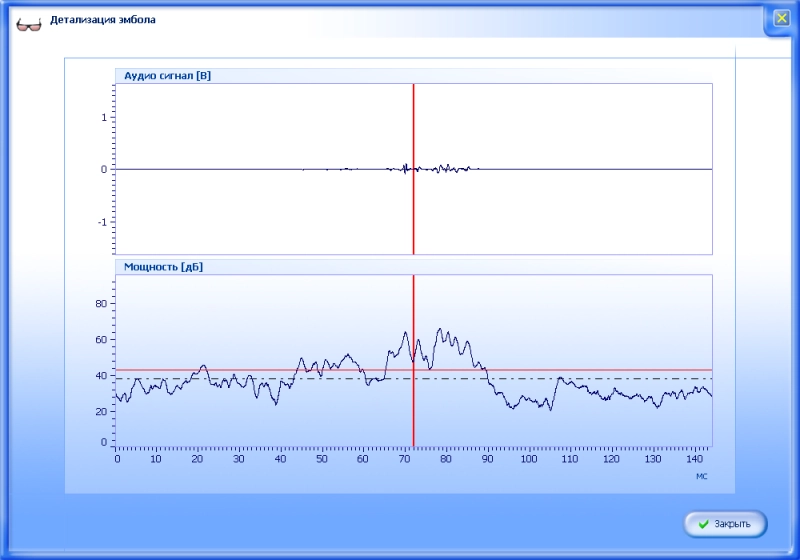Select the Мощность [дБ] chart header
The width and height of the screenshot is (800, 560).
coord(164,267)
